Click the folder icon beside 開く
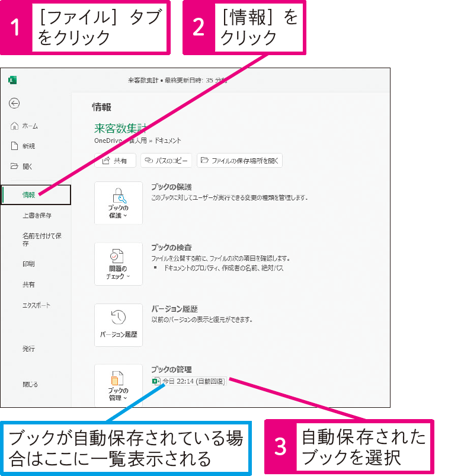Viewport: 464px width, 476px height. pyautogui.click(x=14, y=166)
